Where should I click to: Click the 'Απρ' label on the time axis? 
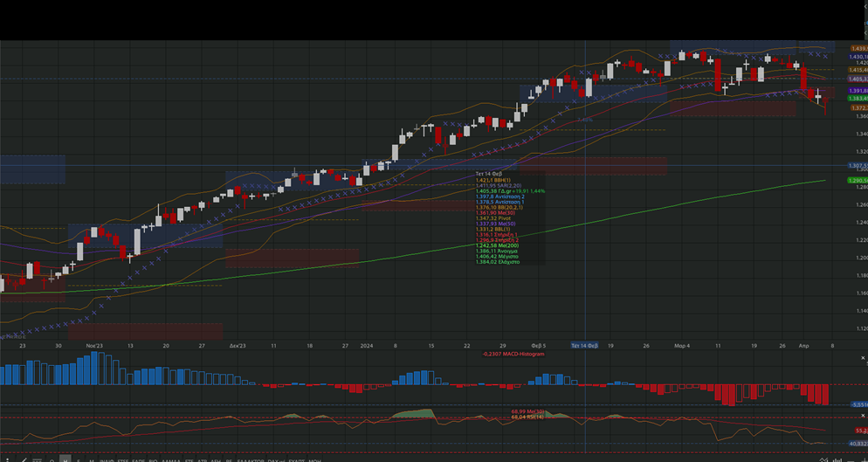(x=803, y=346)
